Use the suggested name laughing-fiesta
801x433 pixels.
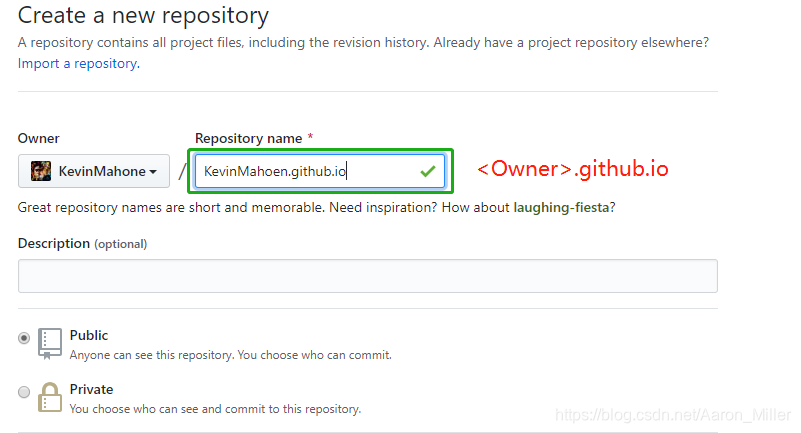(561, 207)
